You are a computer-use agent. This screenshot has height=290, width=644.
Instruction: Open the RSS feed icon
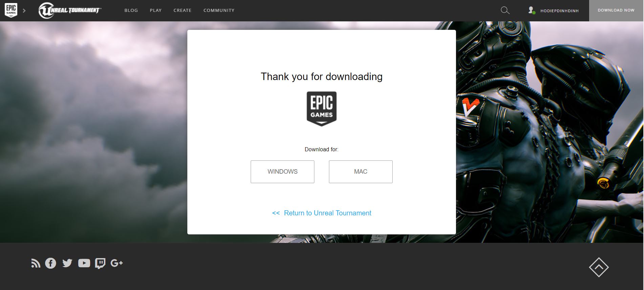tap(36, 263)
